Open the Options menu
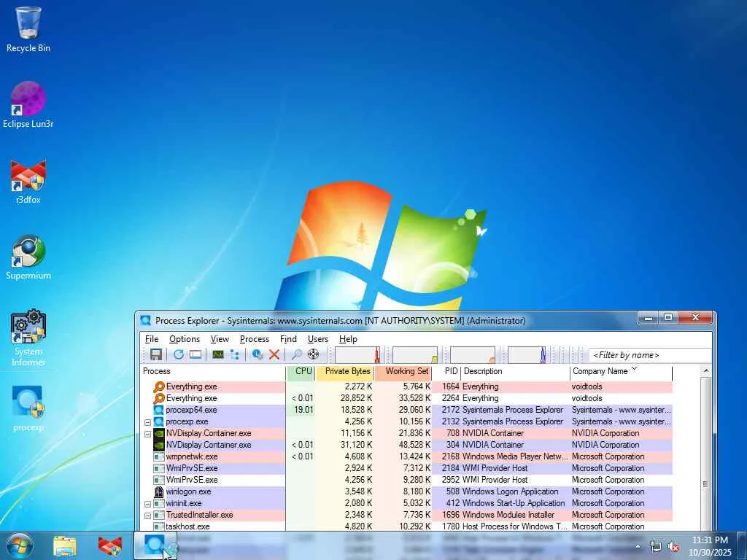 coord(185,339)
